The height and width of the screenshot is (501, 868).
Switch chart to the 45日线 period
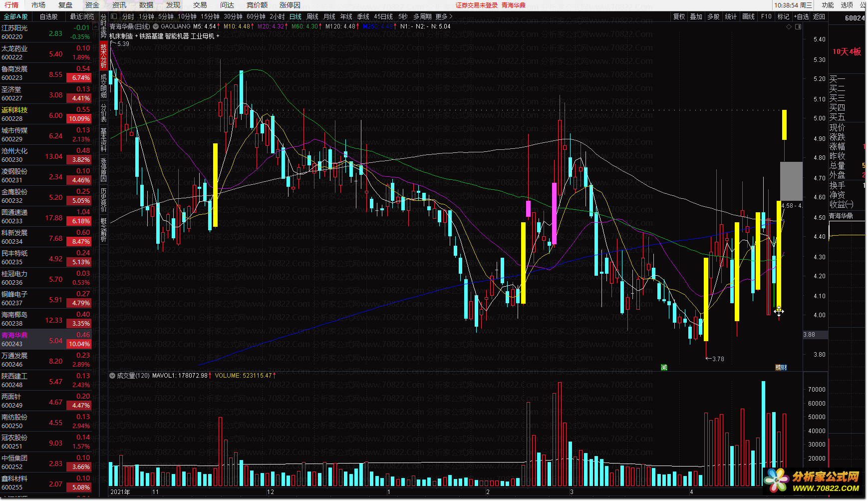coord(383,16)
